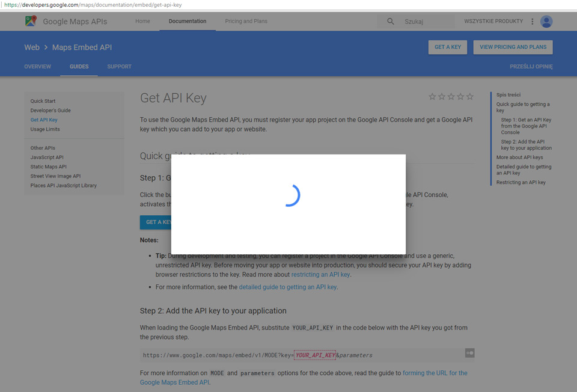Switch to the GUIDES tab
This screenshot has height=392, width=577.
[x=79, y=67]
